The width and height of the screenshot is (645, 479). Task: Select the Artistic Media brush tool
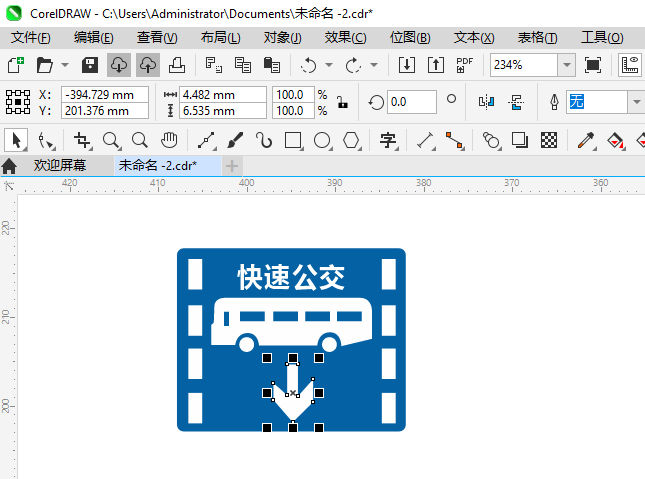[235, 140]
